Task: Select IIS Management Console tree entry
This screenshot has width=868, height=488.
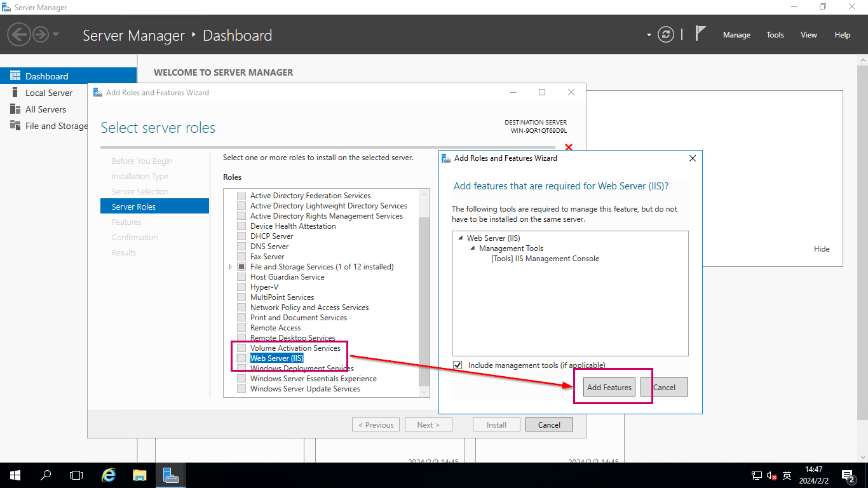Action: pos(545,259)
